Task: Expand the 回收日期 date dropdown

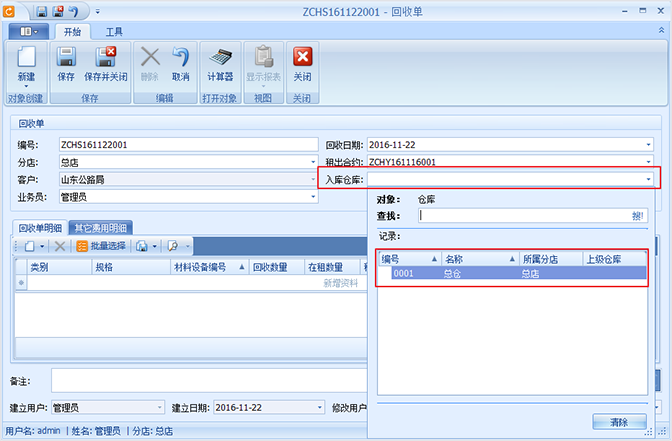Action: [x=649, y=145]
